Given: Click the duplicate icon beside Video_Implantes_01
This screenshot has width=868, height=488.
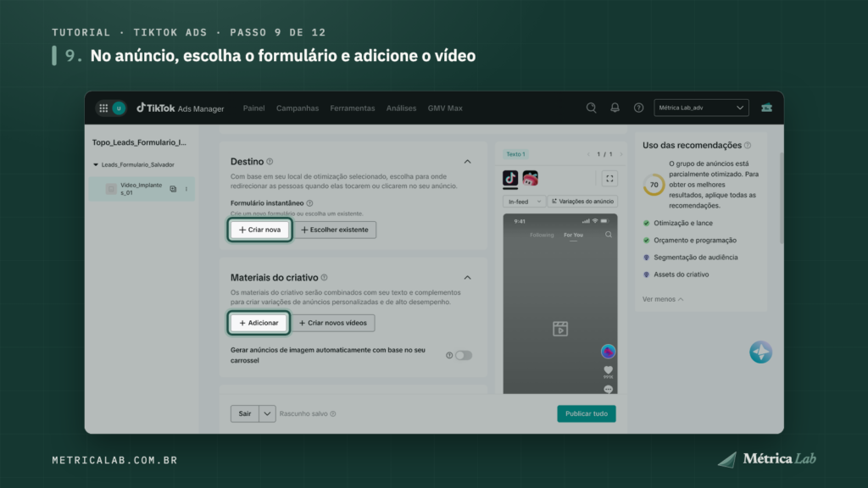Looking at the screenshot, I should pyautogui.click(x=173, y=189).
